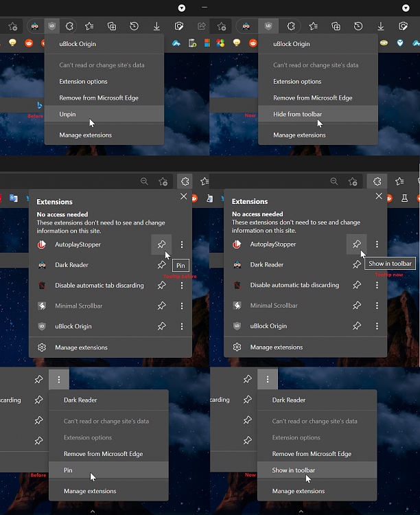
Task: Close Extensions panel showing Pin tooltip
Action: click(183, 196)
